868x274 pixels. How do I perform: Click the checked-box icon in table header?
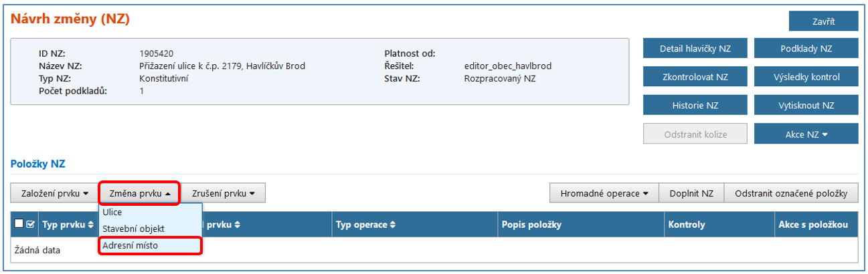pos(30,225)
